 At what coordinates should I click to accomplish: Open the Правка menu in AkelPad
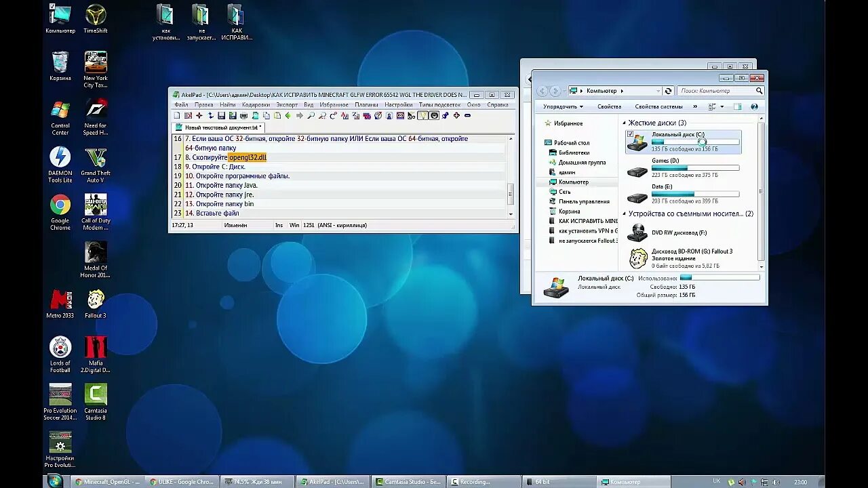(203, 104)
